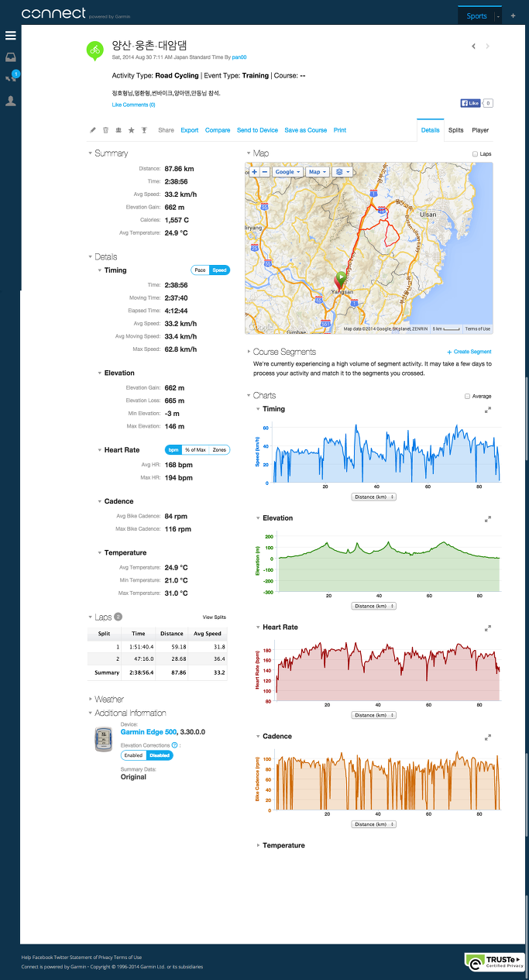Open the Google map provider dropdown
Image resolution: width=529 pixels, height=980 pixels.
pyautogui.click(x=287, y=172)
